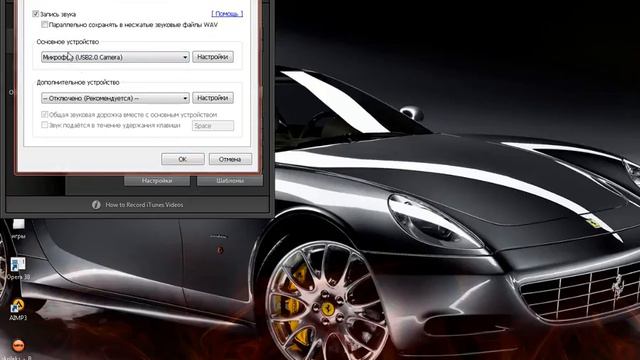Toggle the Звук подаётся при удержании клавиши checkbox
640x360 pixels.
point(44,125)
